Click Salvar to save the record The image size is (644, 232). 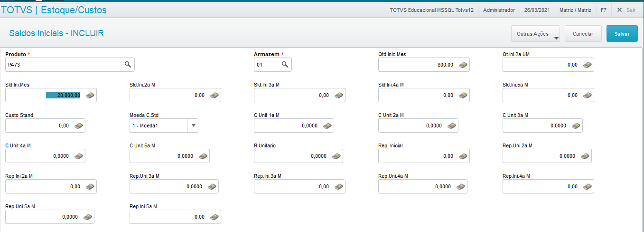click(622, 34)
